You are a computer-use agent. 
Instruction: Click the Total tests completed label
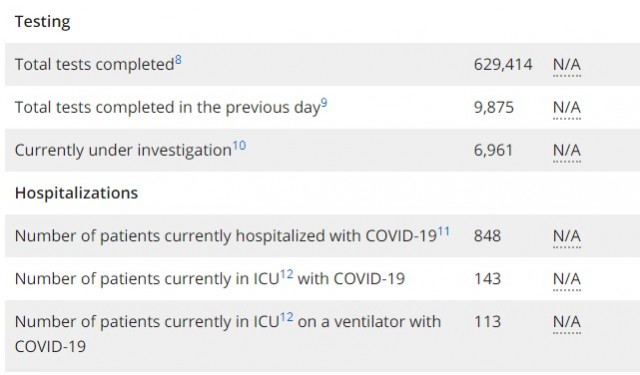click(95, 65)
